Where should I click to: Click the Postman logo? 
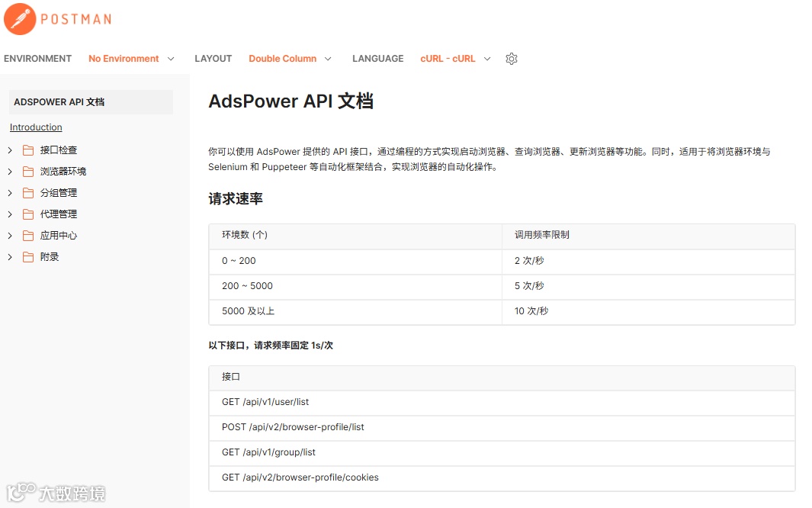click(x=57, y=19)
